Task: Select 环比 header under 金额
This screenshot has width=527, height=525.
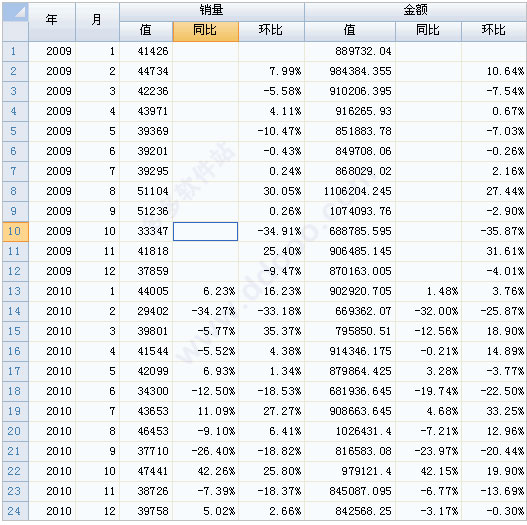Action: point(494,32)
